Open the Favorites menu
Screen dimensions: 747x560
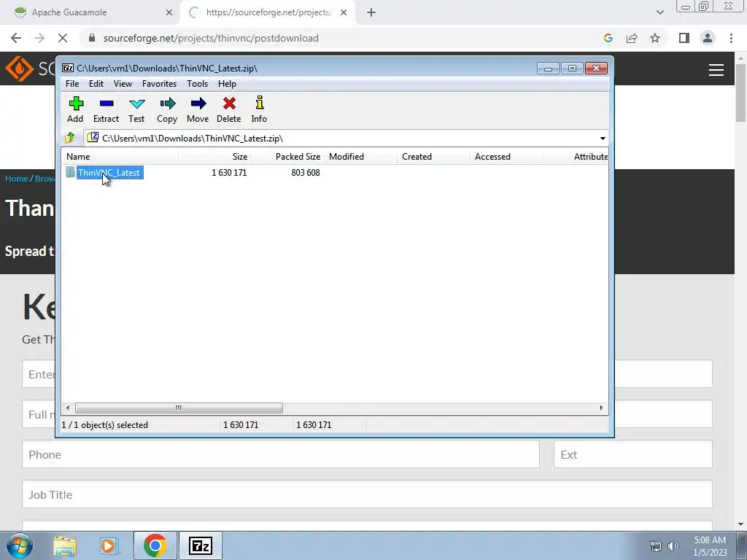coord(160,84)
